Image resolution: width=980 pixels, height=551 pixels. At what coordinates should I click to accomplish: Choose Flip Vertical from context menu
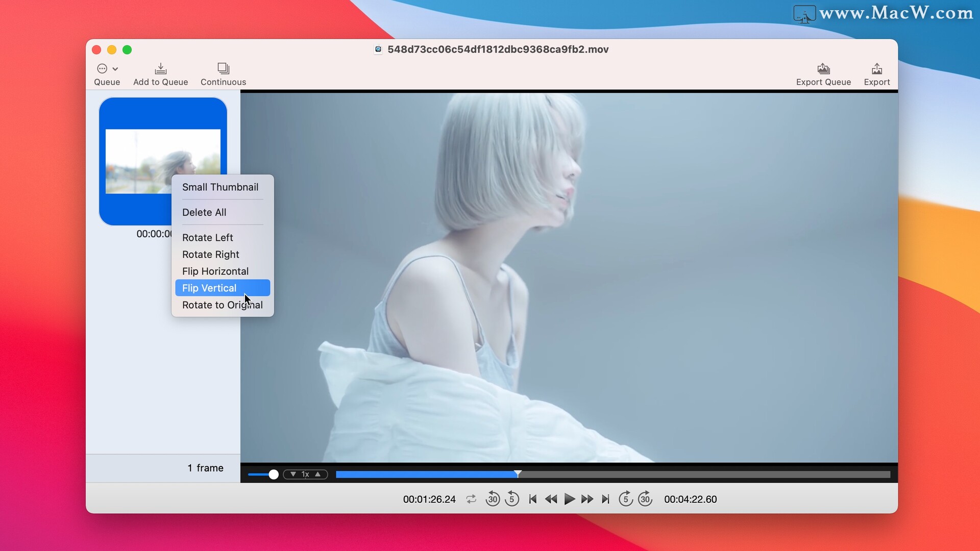coord(209,288)
